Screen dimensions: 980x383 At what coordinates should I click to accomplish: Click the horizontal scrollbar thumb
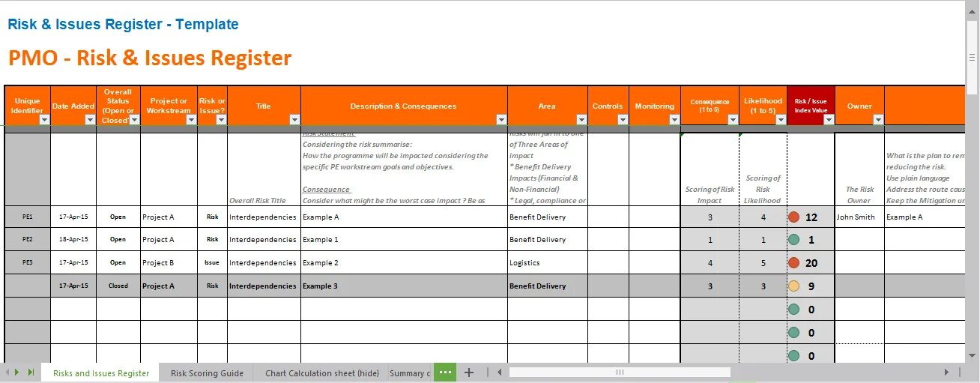[x=620, y=373]
